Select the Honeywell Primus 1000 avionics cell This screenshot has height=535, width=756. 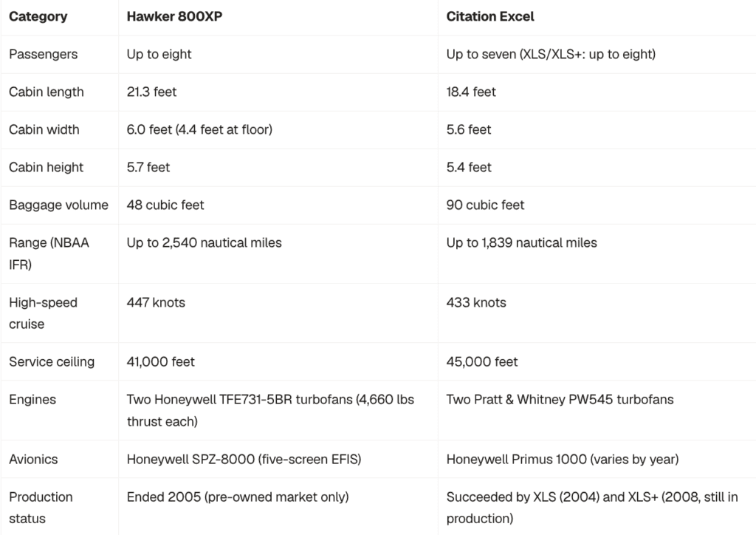(563, 460)
